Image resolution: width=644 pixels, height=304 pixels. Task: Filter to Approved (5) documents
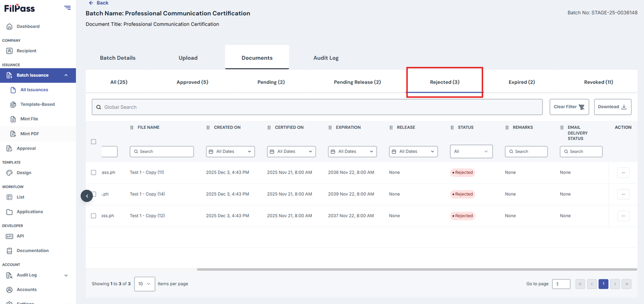pos(192,82)
